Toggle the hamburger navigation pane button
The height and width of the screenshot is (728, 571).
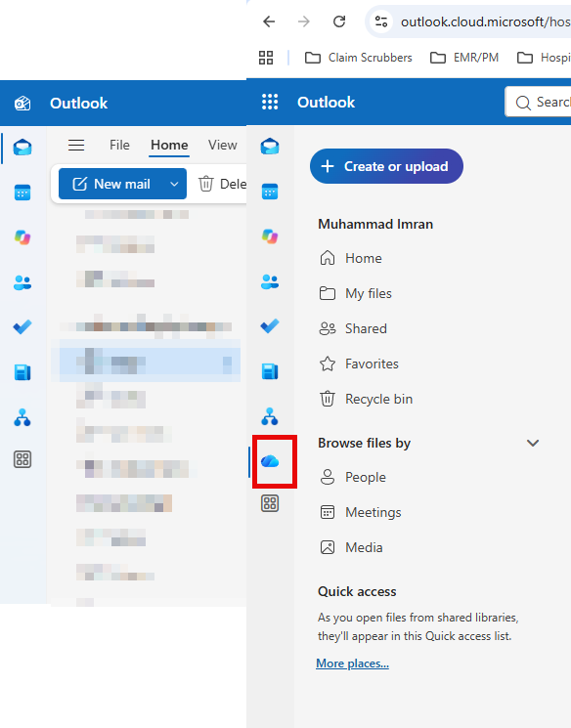point(76,146)
